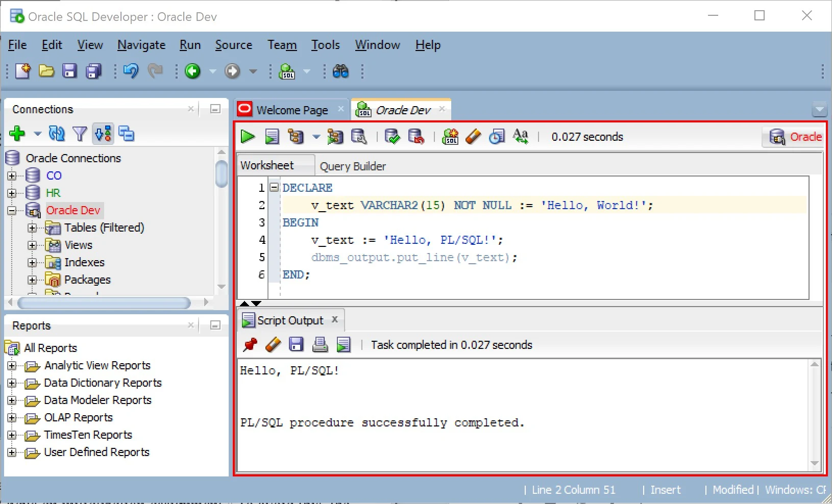
Task: Open SQL History with the clock icon
Action: pyautogui.click(x=497, y=136)
